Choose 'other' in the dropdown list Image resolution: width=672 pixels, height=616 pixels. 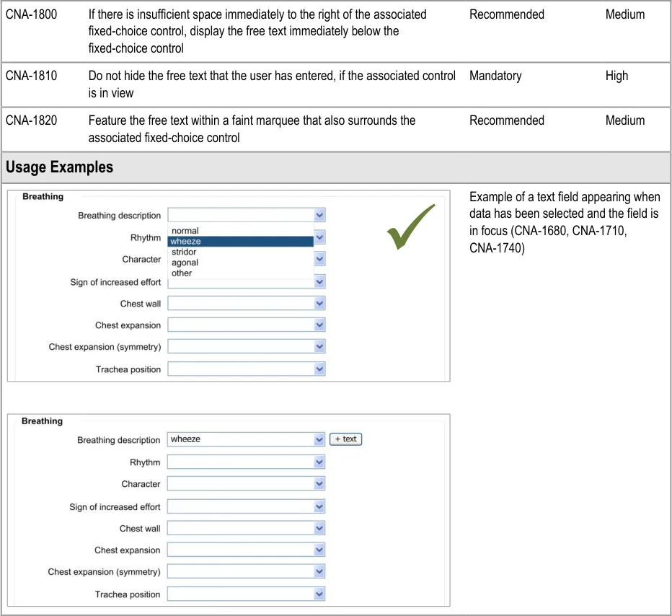coord(182,273)
